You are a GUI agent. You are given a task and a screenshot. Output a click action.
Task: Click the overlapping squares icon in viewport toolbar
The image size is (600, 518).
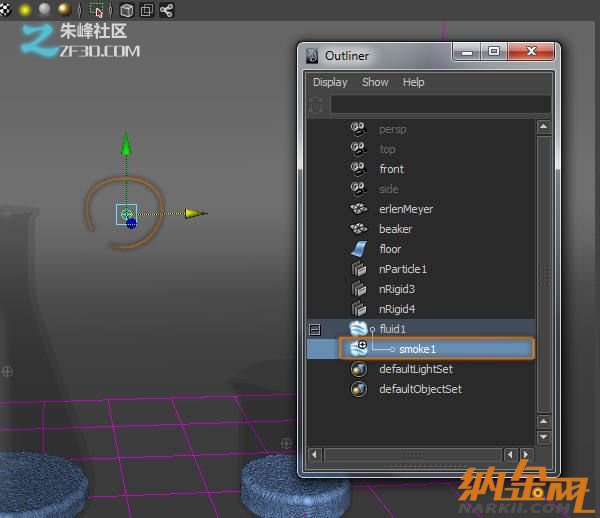click(147, 10)
